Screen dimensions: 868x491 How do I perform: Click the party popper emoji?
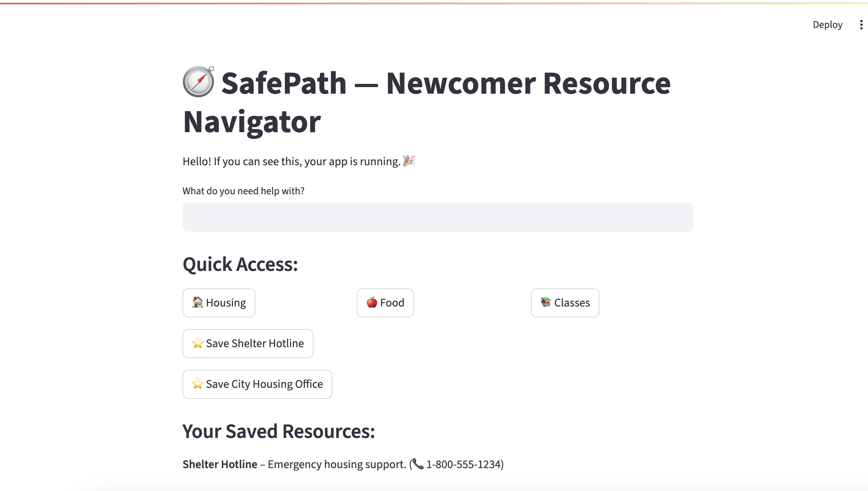click(x=409, y=161)
